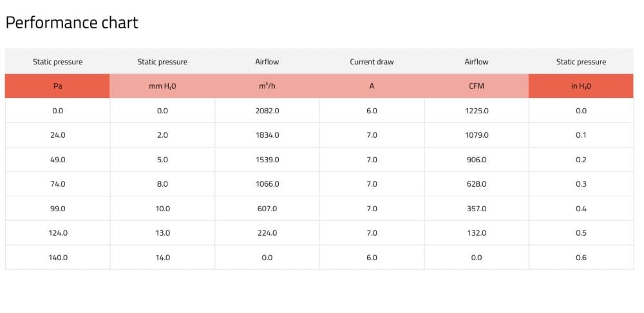Select the 2082.0 airflow value cell
The image size is (644, 313).
pos(267,111)
